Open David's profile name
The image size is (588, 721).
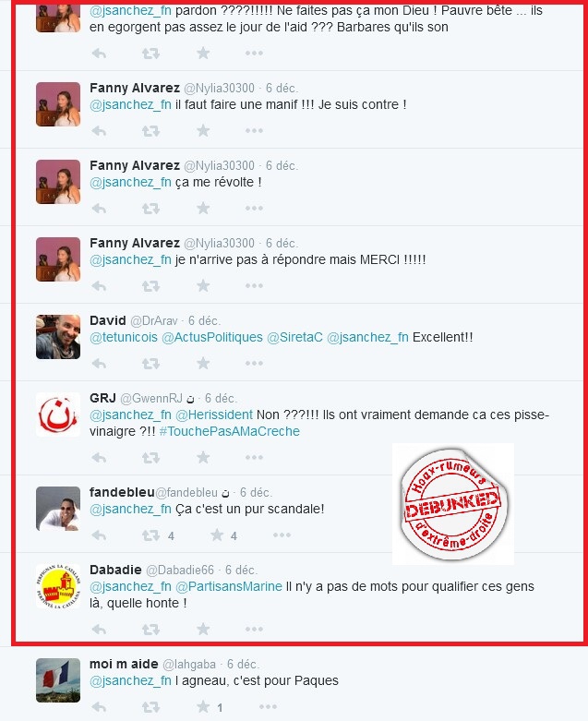108,320
